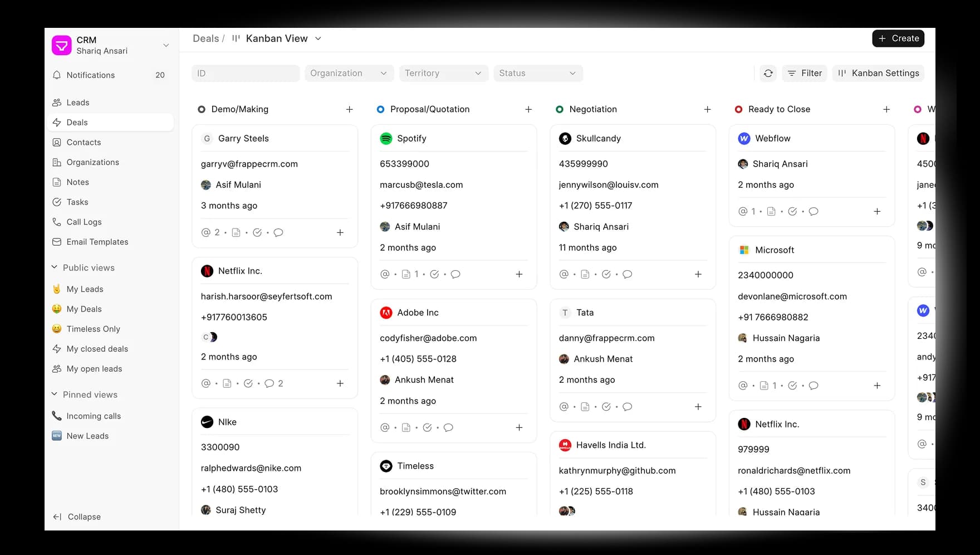
Task: Click tasks icon on Skullcandy card
Action: coord(606,274)
